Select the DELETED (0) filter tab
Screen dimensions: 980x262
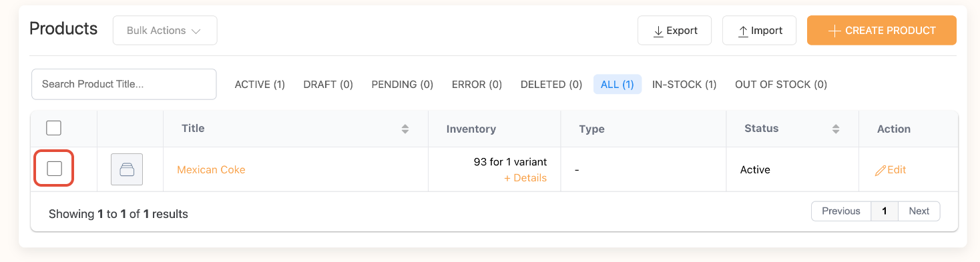(551, 85)
